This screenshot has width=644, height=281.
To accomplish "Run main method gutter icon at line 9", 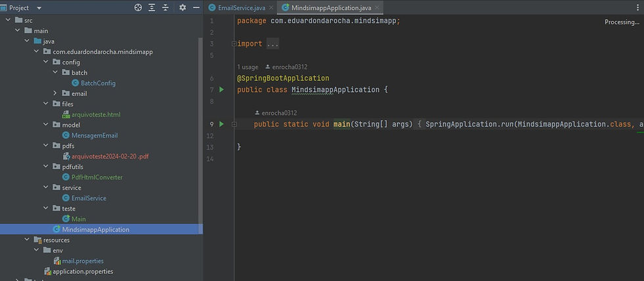I will 221,124.
